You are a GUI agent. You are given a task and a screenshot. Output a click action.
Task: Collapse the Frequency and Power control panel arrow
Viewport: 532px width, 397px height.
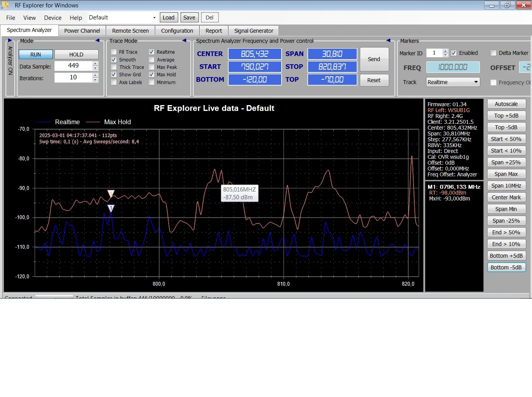click(388, 40)
